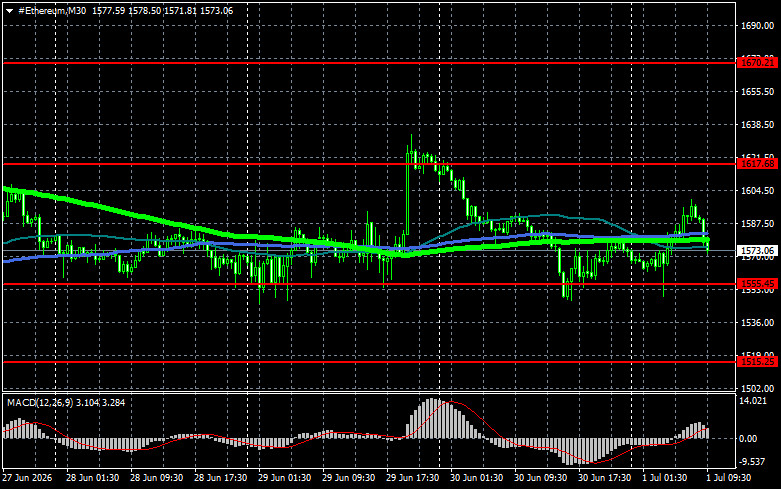
Task: Click the MACD 0.00 scale label
Action: 748,439
